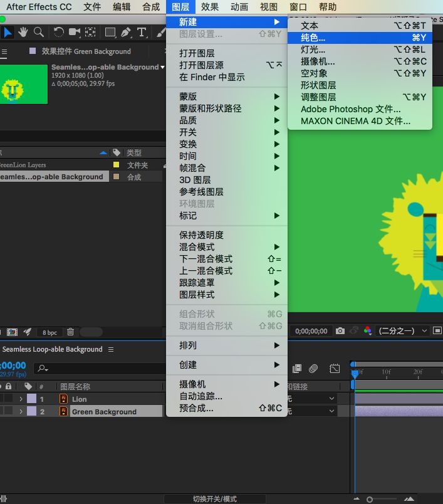Open the 效果 menu in menu bar
The image size is (443, 504).
(x=210, y=7)
